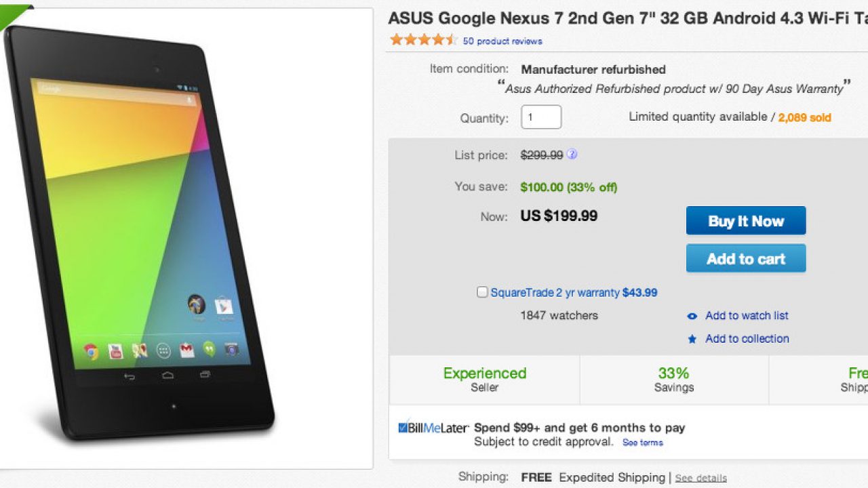Select the Experienced Seller badge
Screen dimensions: 868x488
(x=484, y=380)
